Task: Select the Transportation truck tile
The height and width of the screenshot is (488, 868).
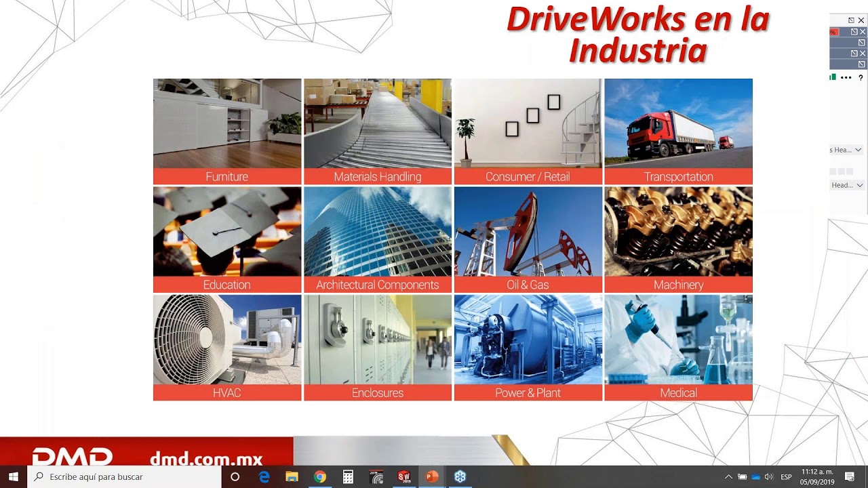Action: tap(679, 131)
